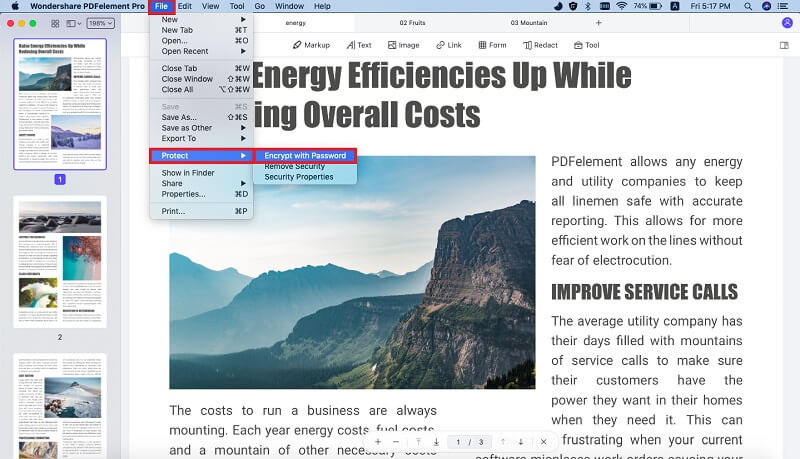Image resolution: width=800 pixels, height=459 pixels.
Task: Select page 3 thumbnail
Action: click(60, 406)
